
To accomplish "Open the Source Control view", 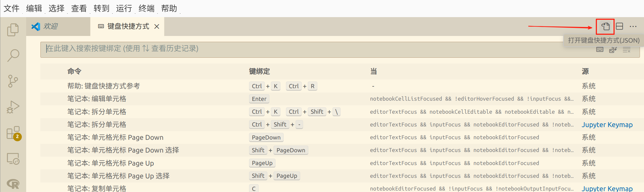I will 13,81.
